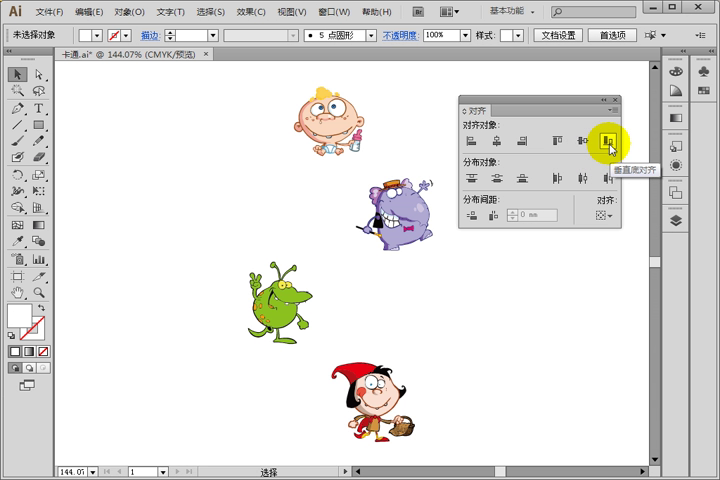Click vertical align bottom in Align panel

[608, 141]
